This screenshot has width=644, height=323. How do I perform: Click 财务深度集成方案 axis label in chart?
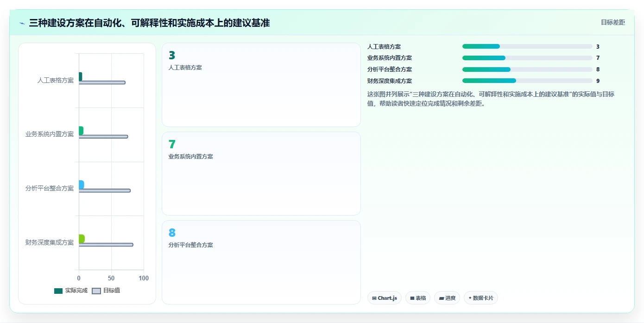(x=50, y=242)
